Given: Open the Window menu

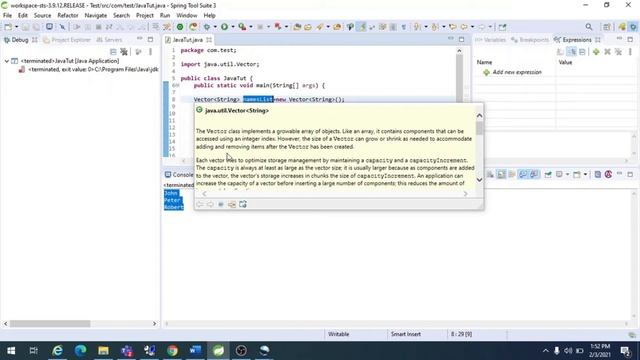Looking at the screenshot, I should pyautogui.click(x=187, y=16).
